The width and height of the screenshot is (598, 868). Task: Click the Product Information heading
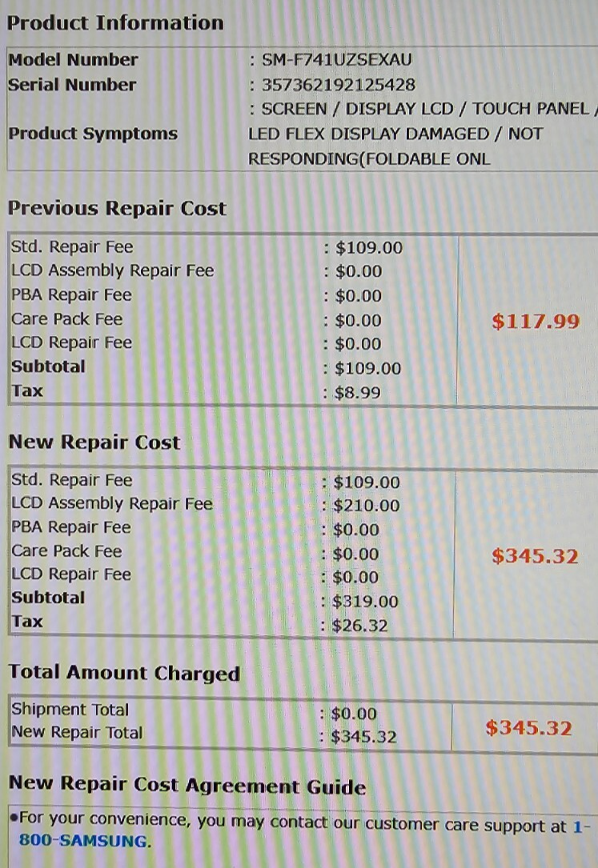(115, 22)
